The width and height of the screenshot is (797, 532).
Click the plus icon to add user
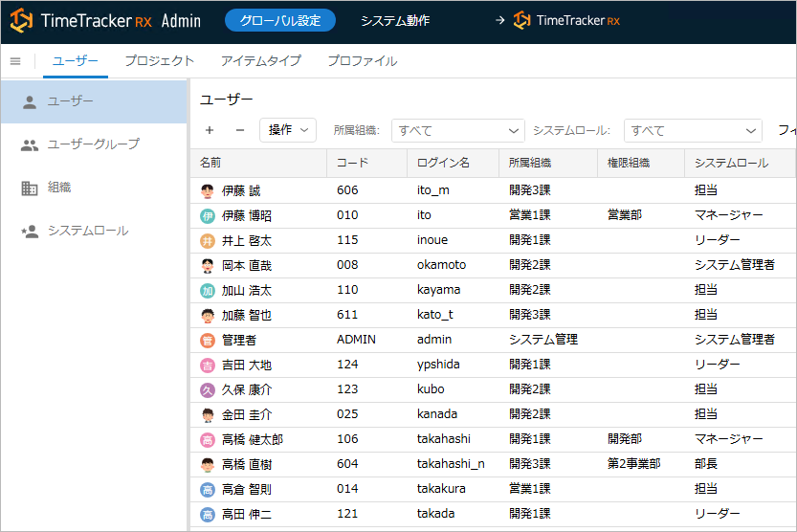(210, 130)
